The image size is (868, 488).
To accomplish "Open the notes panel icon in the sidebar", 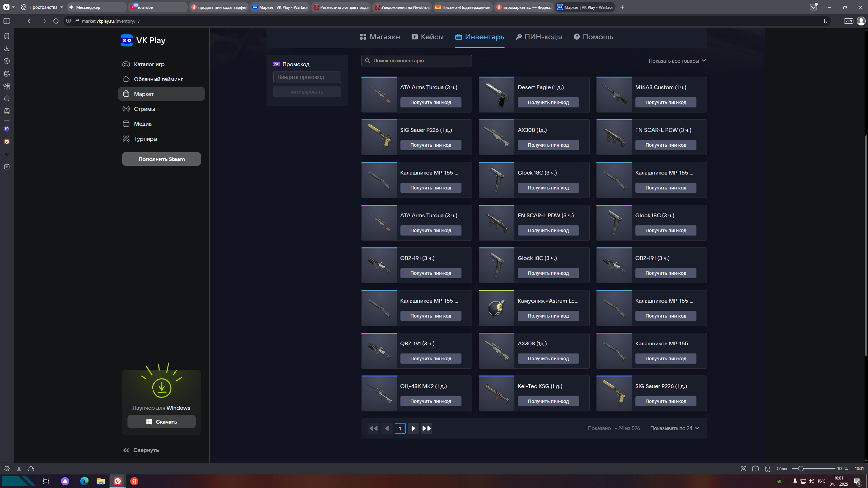I will click(7, 74).
